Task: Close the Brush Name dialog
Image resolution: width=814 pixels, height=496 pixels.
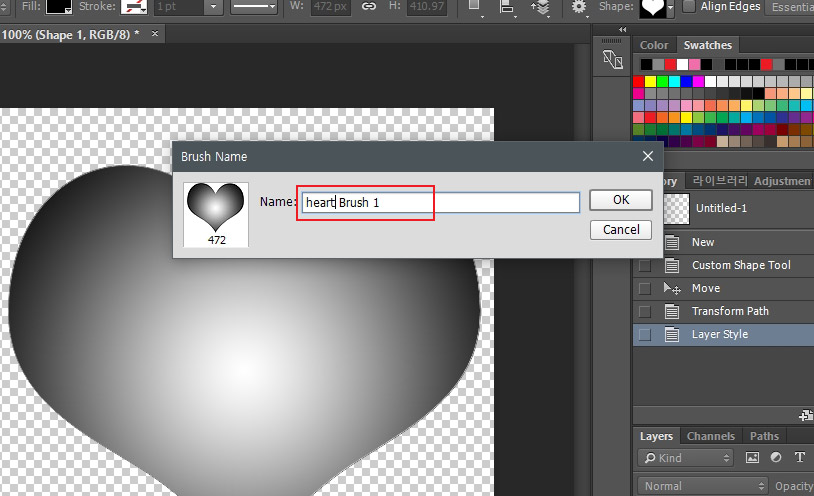Action: pos(648,156)
